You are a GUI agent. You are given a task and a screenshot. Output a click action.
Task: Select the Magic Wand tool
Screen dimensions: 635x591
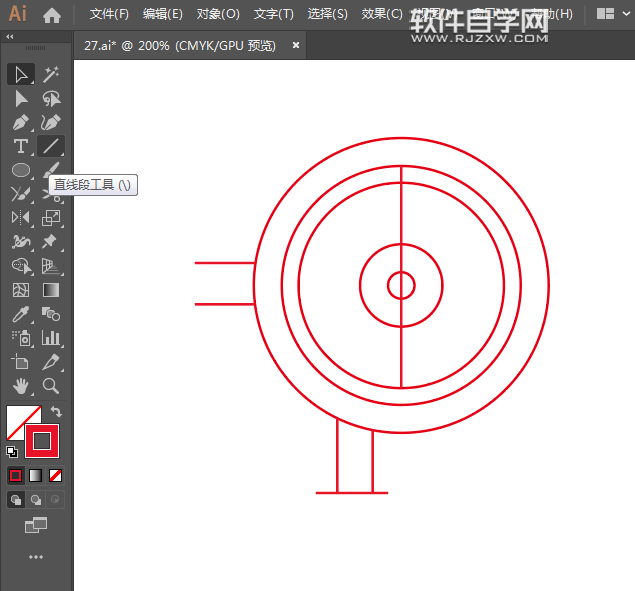51,74
